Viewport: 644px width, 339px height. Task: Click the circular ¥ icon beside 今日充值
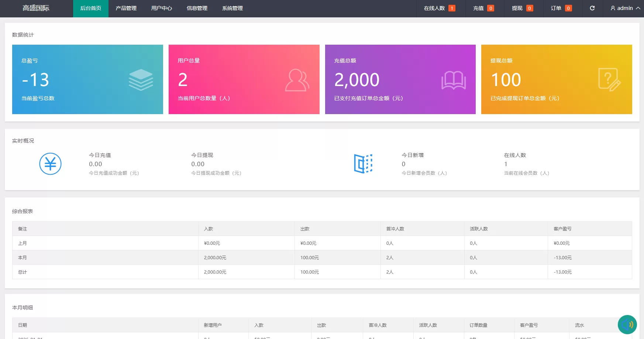point(50,164)
